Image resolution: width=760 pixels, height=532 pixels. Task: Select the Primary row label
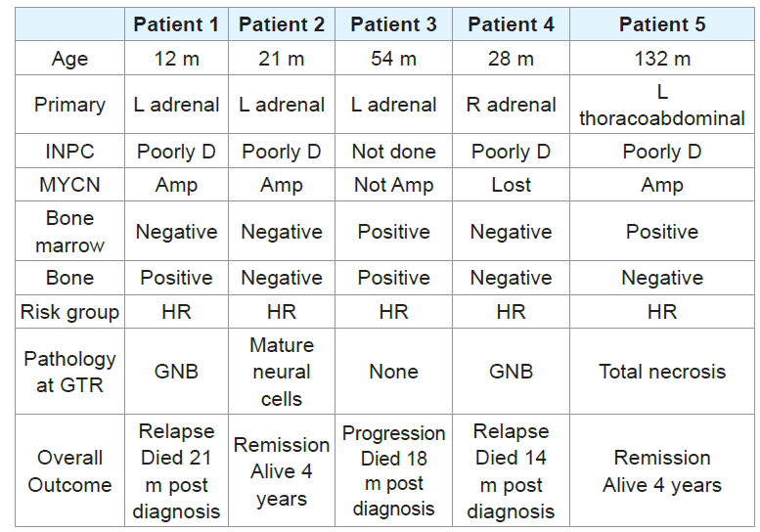tap(69, 105)
